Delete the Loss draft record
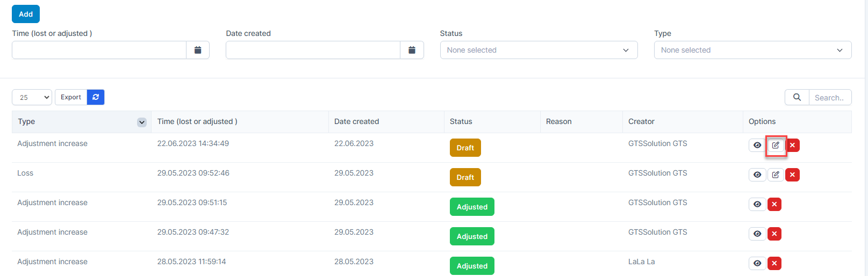 tap(793, 175)
